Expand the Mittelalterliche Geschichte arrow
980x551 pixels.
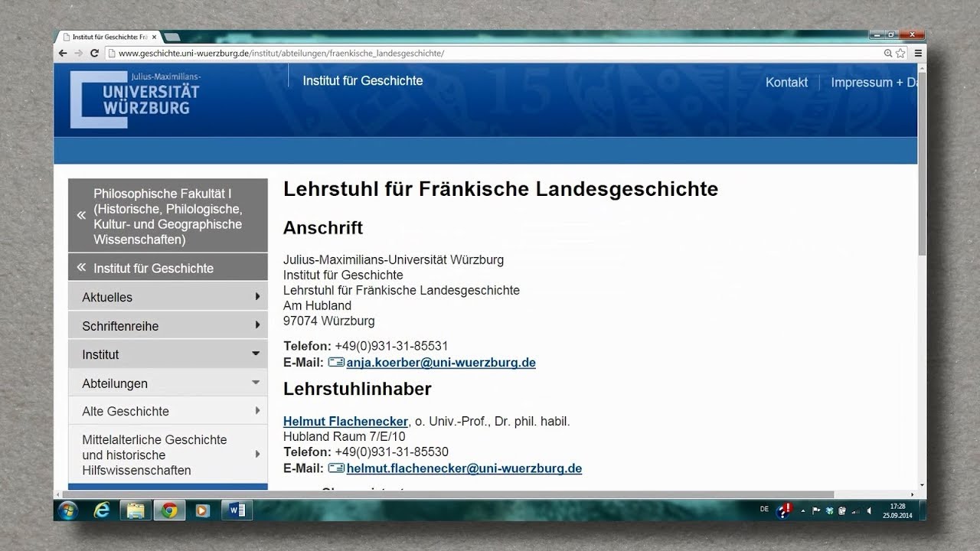257,455
